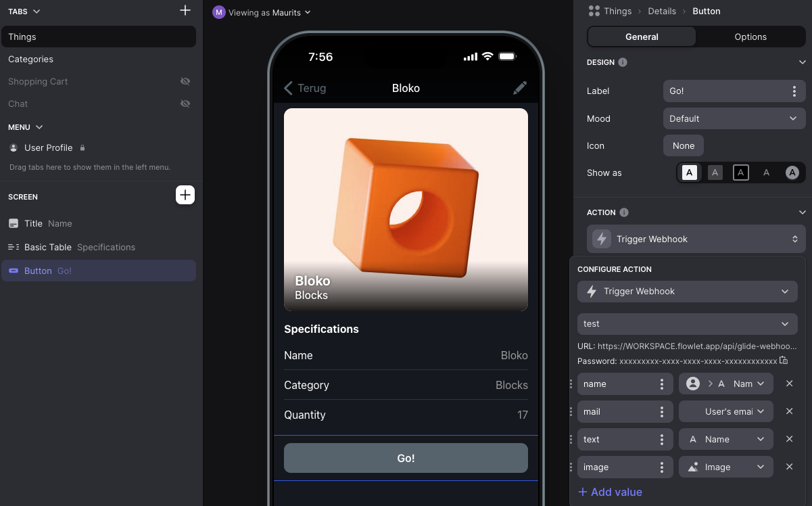This screenshot has height=506, width=812.
Task: Click the pencil edit icon in phone preview
Action: [519, 88]
